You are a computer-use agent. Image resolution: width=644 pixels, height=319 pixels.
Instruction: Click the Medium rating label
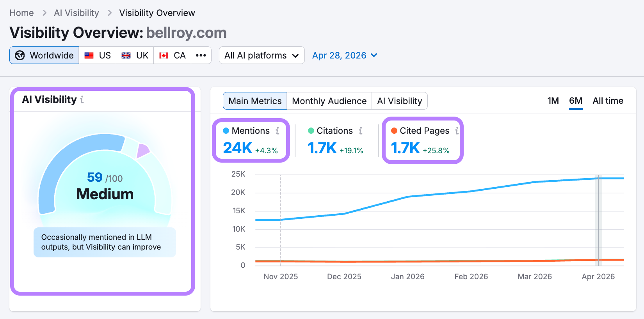tap(105, 194)
